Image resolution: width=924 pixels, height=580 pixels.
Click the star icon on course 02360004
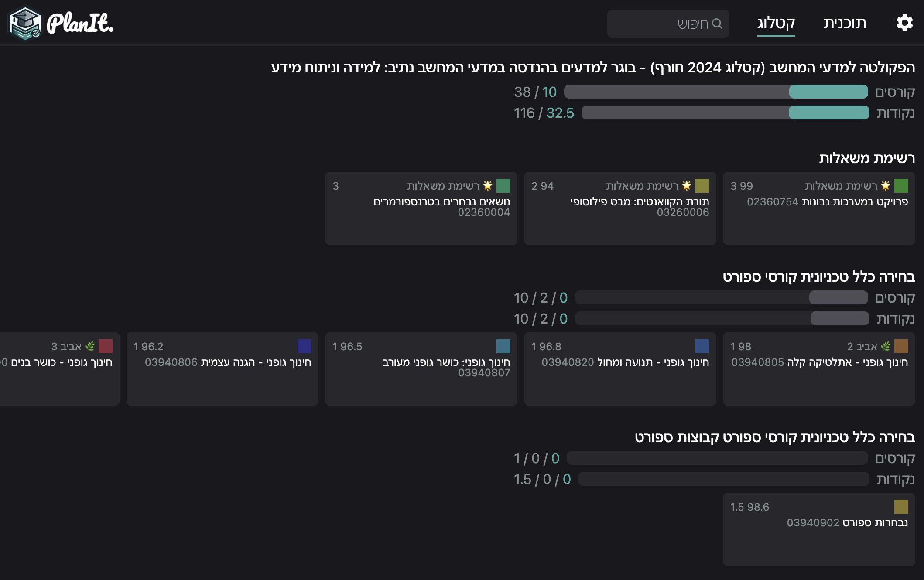488,186
